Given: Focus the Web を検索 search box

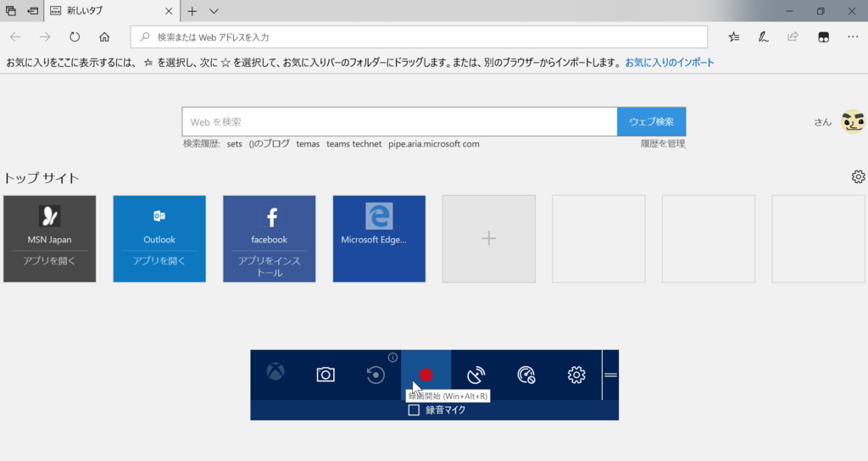Looking at the screenshot, I should coord(400,122).
